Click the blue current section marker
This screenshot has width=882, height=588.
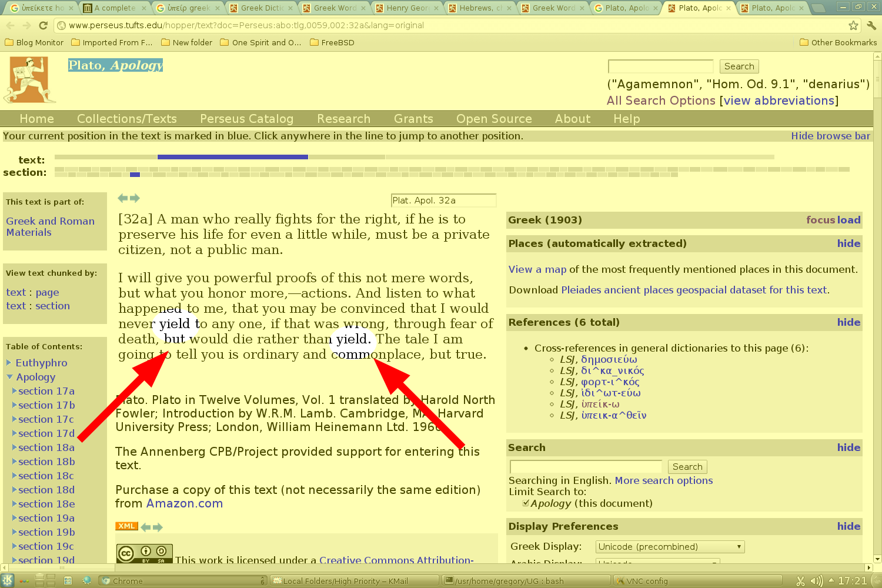click(x=135, y=175)
